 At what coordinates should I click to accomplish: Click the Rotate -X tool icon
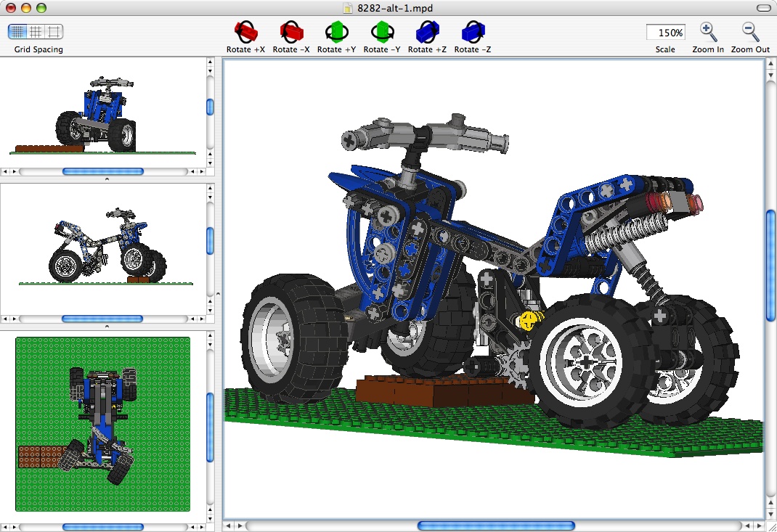coord(291,31)
